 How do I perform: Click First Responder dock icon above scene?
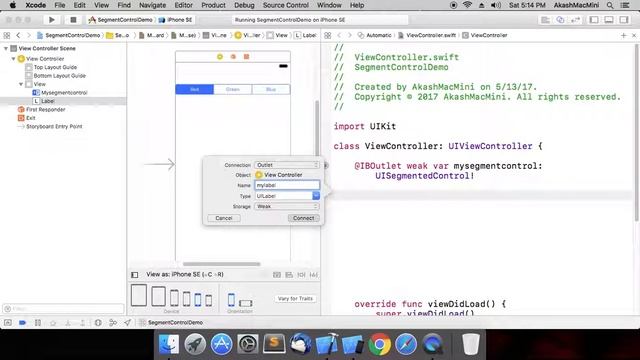pyautogui.click(x=233, y=57)
